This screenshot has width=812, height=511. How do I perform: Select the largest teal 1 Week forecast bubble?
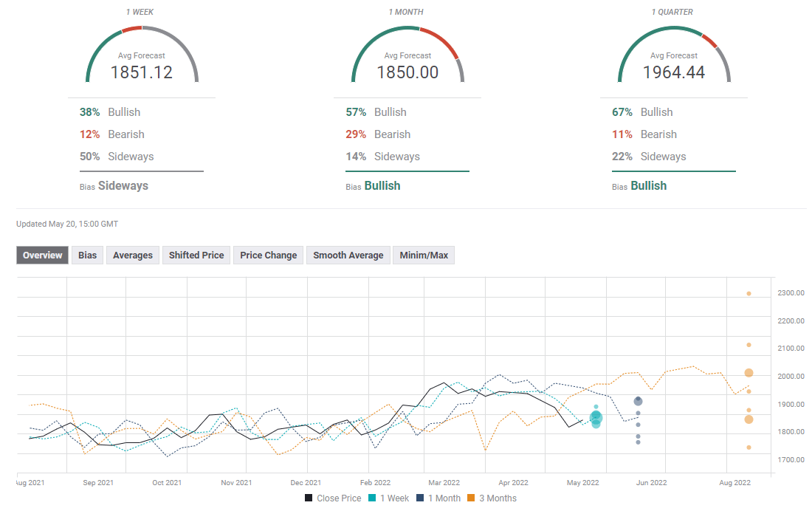point(596,418)
